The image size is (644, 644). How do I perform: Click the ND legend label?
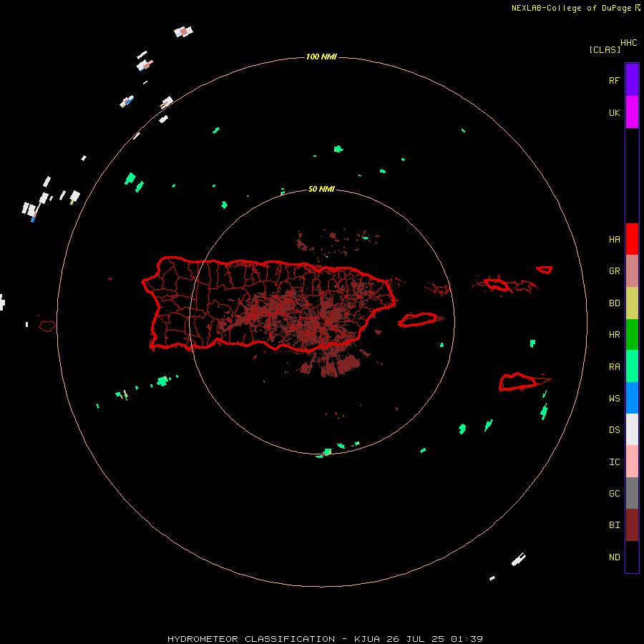pos(614,557)
